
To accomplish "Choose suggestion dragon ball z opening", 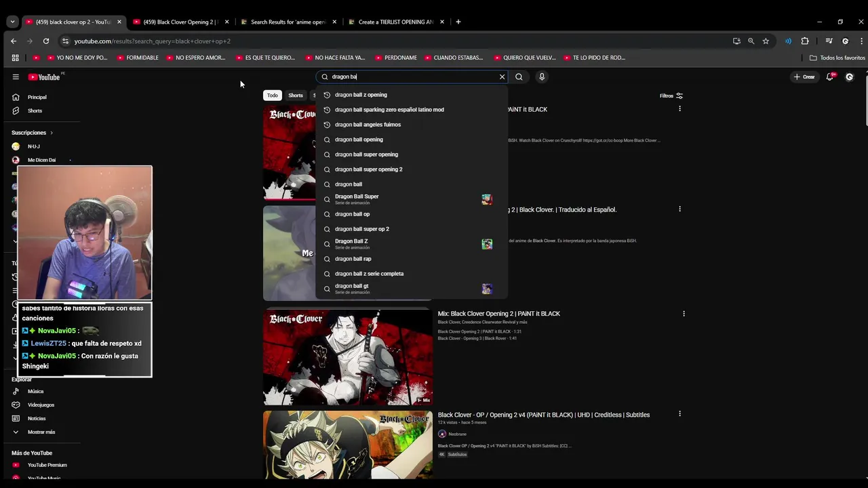I will tap(412, 95).
